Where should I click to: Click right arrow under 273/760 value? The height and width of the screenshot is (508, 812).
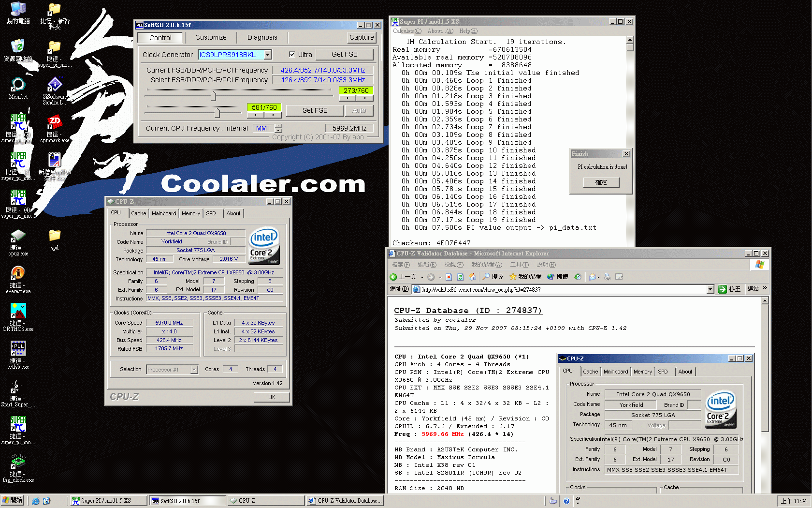(x=365, y=98)
